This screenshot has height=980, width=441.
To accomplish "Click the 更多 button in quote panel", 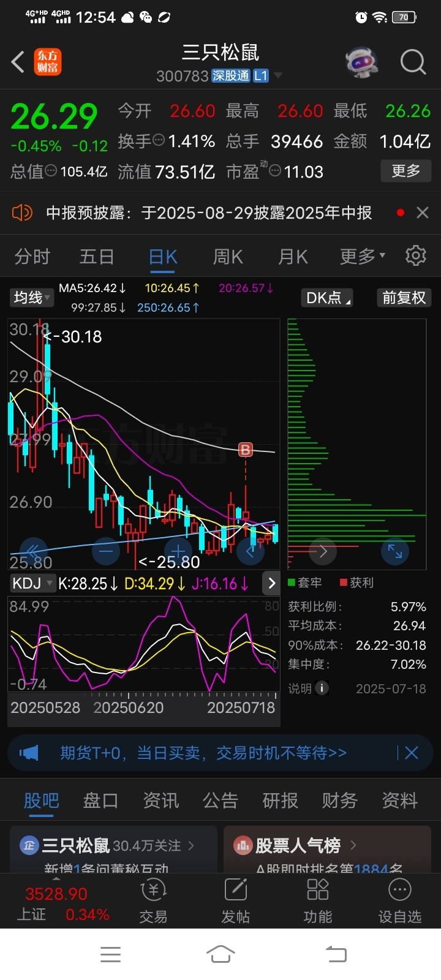I will coord(405,171).
